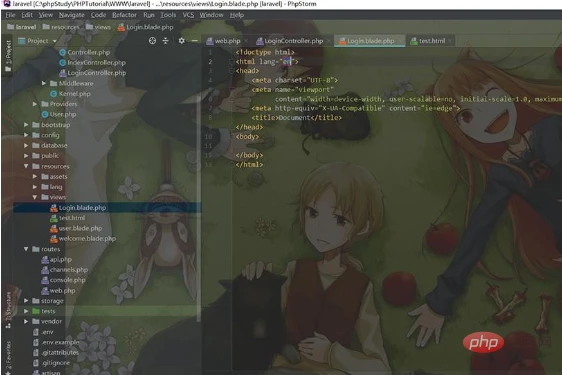The image size is (562, 375).
Task: Open Project panel settings gear
Action: click(182, 41)
